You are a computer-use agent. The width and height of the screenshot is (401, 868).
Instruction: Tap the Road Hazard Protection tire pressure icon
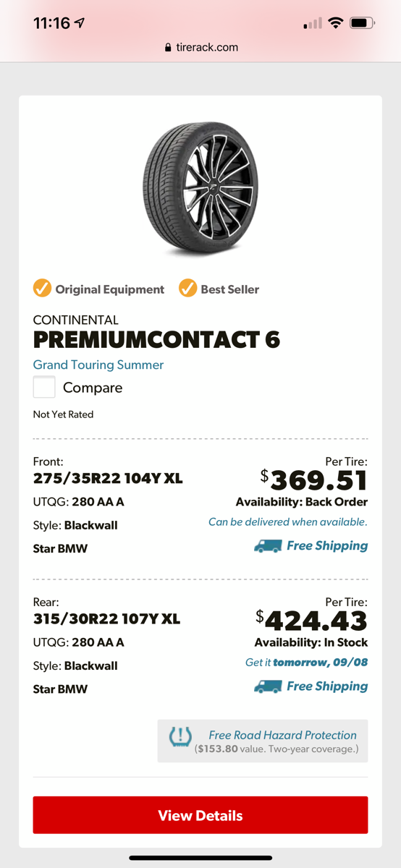[180, 738]
